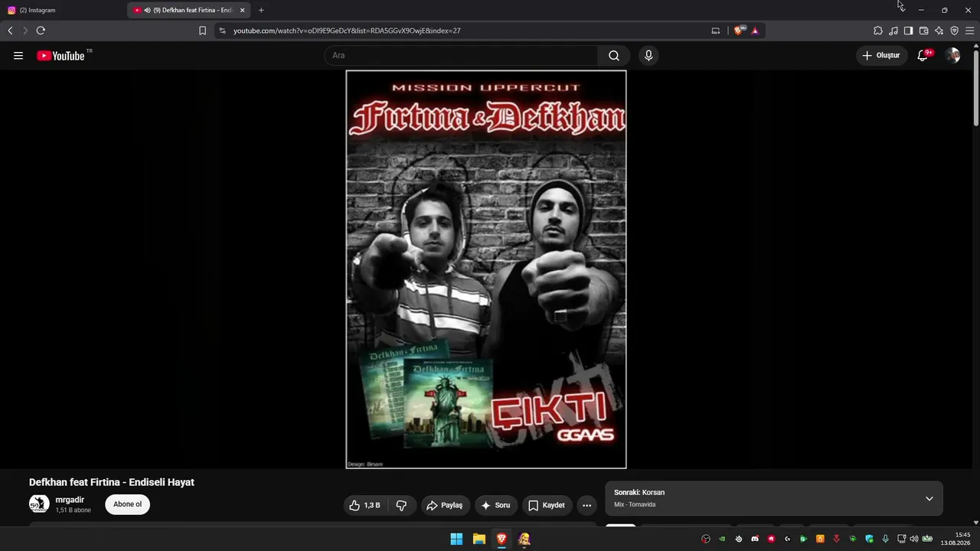Open File Explorer from the taskbar
This screenshot has width=980, height=551.
pos(479,539)
